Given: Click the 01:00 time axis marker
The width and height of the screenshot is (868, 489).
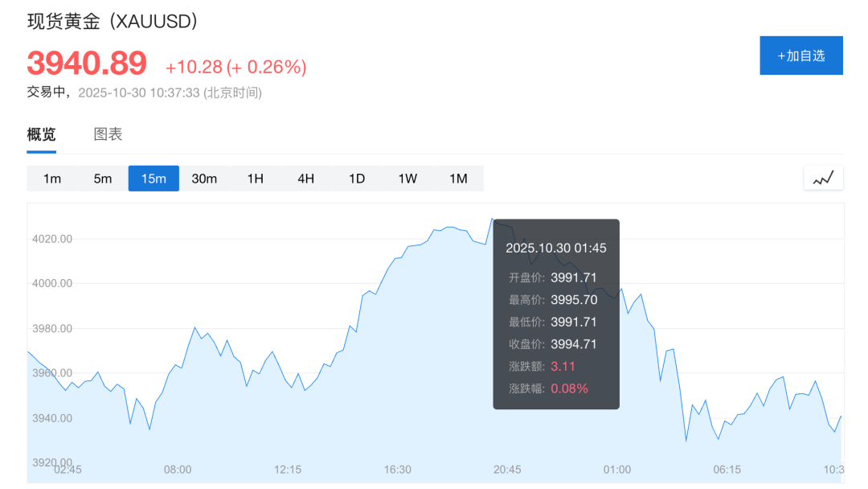Looking at the screenshot, I should [x=617, y=470].
